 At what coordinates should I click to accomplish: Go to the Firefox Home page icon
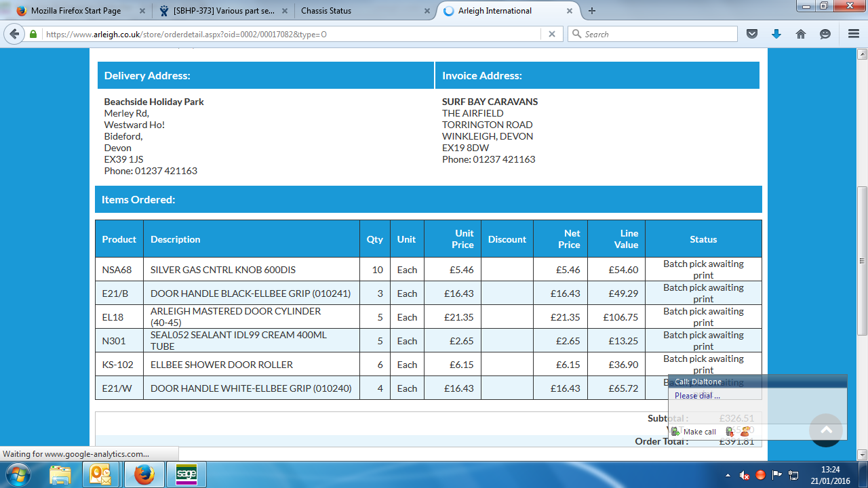pos(801,34)
